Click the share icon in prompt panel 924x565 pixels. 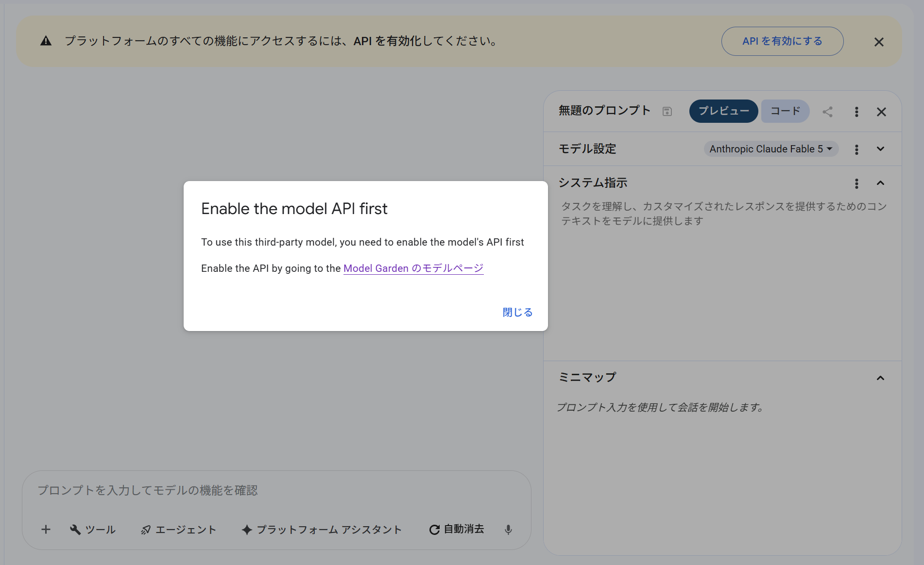click(x=827, y=112)
